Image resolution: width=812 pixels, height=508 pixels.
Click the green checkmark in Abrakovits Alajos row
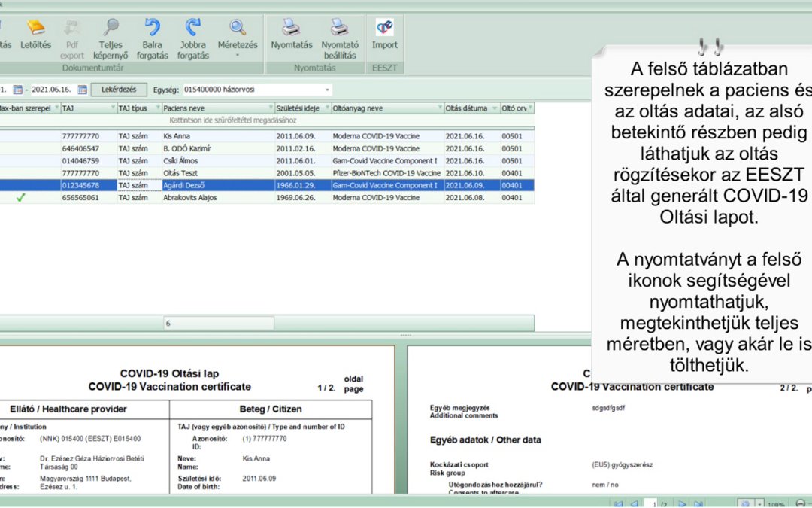click(x=20, y=198)
